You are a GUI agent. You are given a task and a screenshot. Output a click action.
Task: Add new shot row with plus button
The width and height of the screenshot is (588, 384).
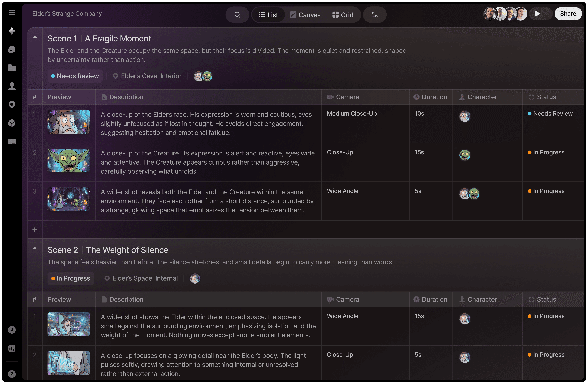click(35, 230)
